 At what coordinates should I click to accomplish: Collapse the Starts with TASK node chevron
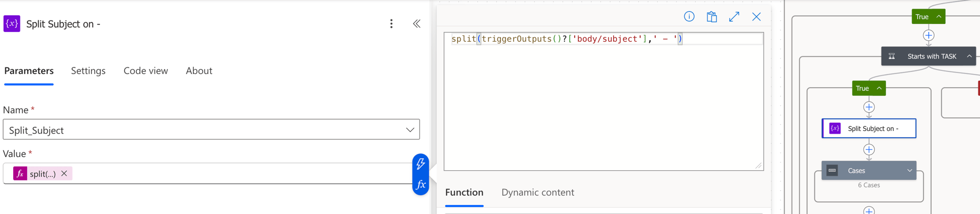(x=969, y=56)
